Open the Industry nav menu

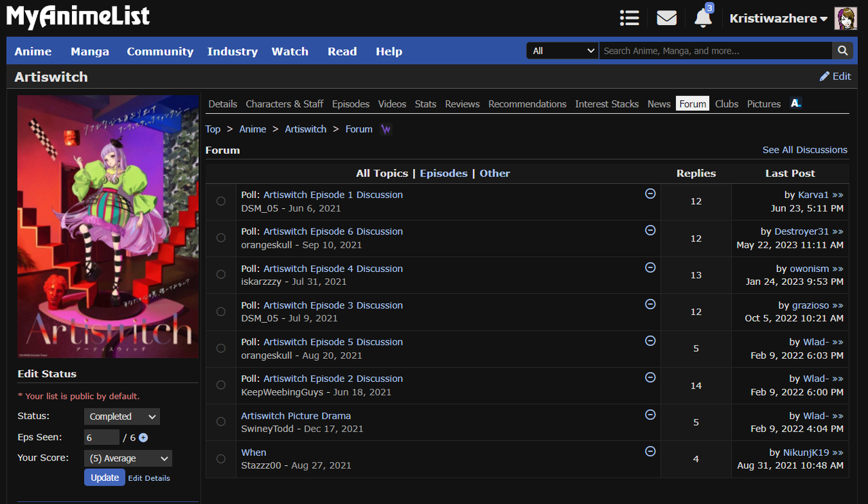point(233,52)
